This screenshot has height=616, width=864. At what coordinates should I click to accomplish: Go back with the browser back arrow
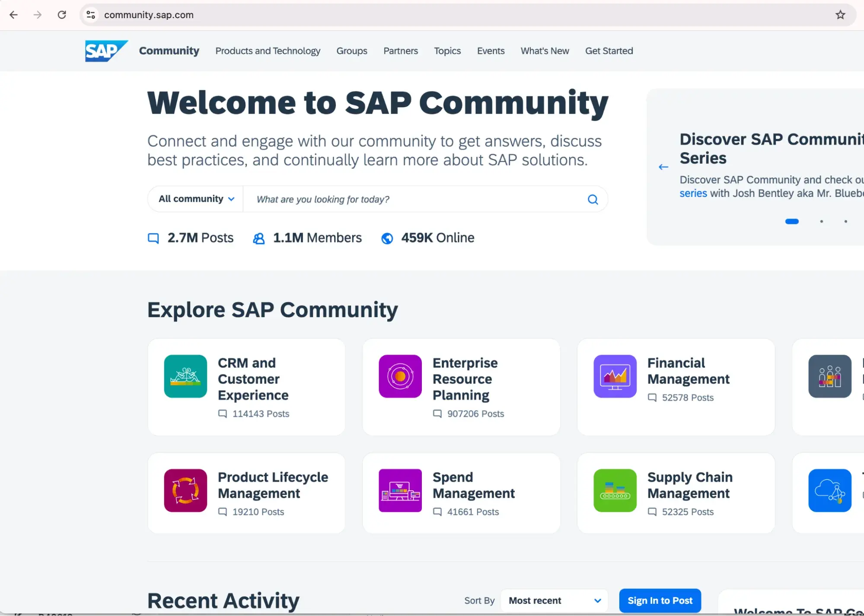[14, 15]
